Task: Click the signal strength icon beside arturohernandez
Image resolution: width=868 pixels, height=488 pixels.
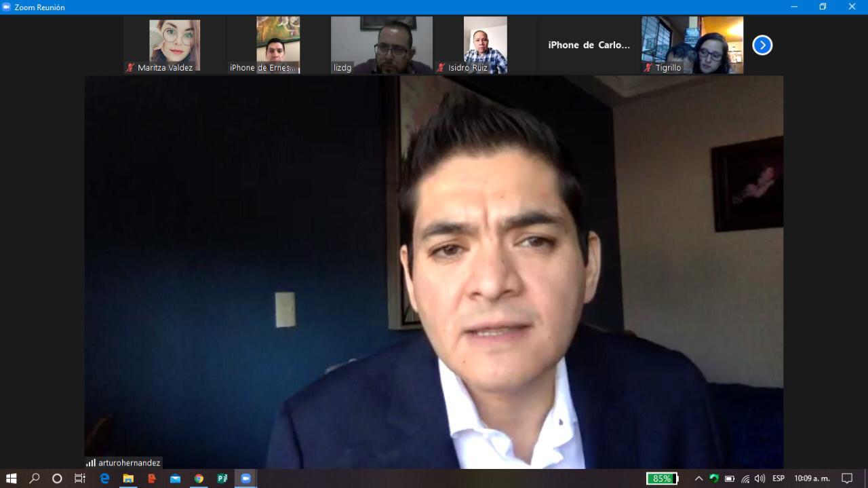Action: [91, 463]
